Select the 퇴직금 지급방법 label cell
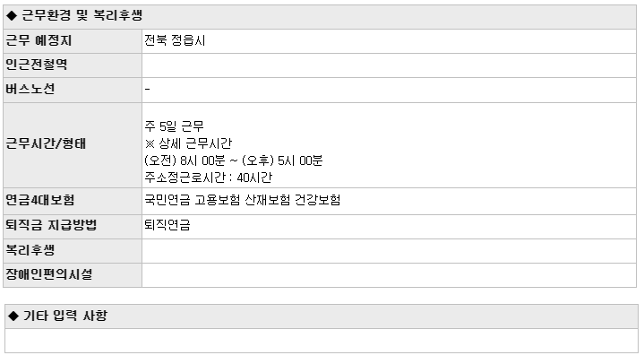The image size is (644, 364). click(73, 226)
